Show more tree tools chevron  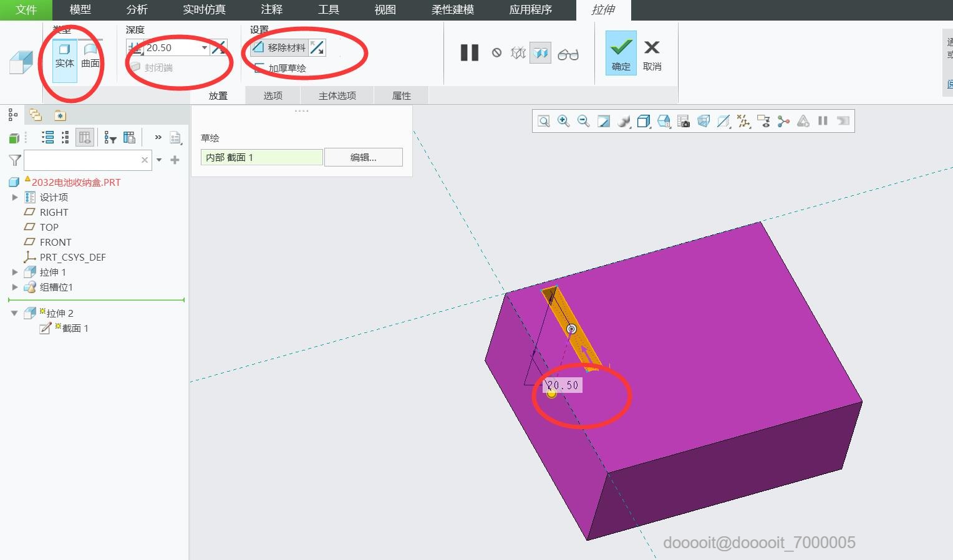[158, 137]
